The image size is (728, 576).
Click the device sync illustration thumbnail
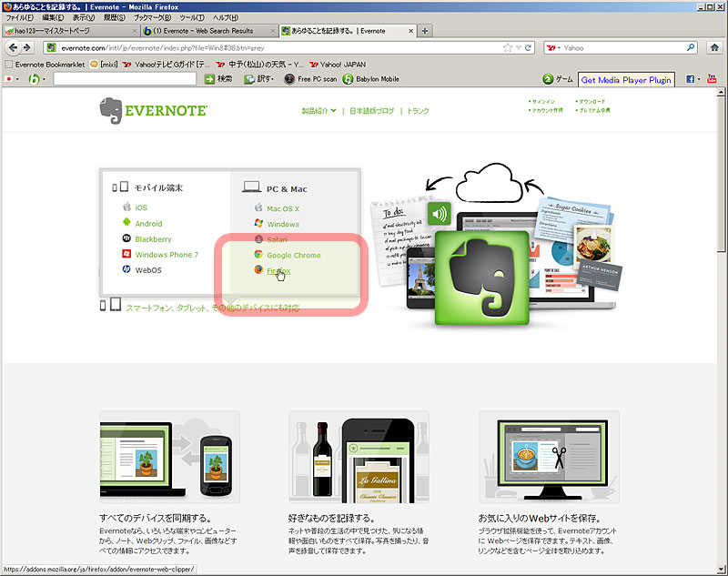coord(169,457)
